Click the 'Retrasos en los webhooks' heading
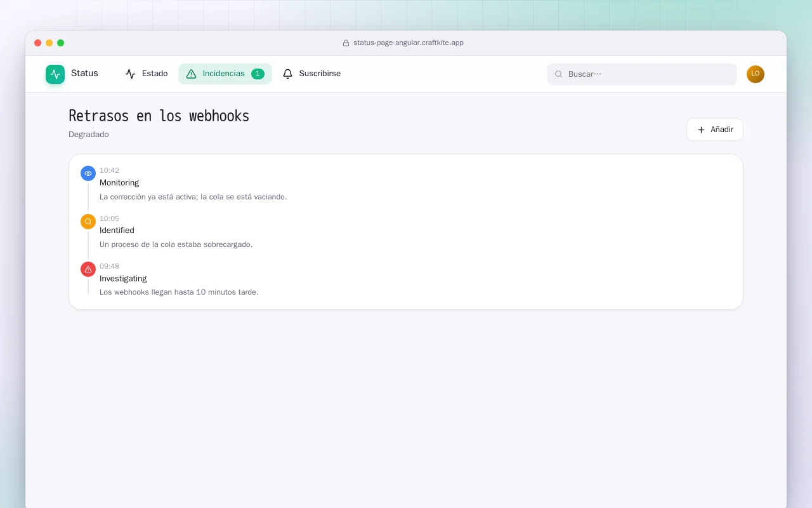The width and height of the screenshot is (812, 508). click(159, 116)
